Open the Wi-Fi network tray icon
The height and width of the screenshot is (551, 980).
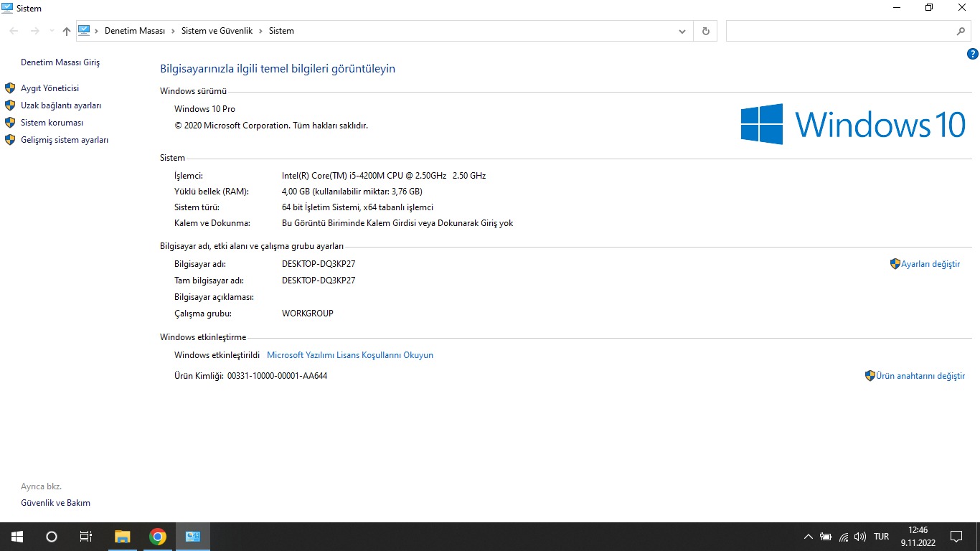844,537
